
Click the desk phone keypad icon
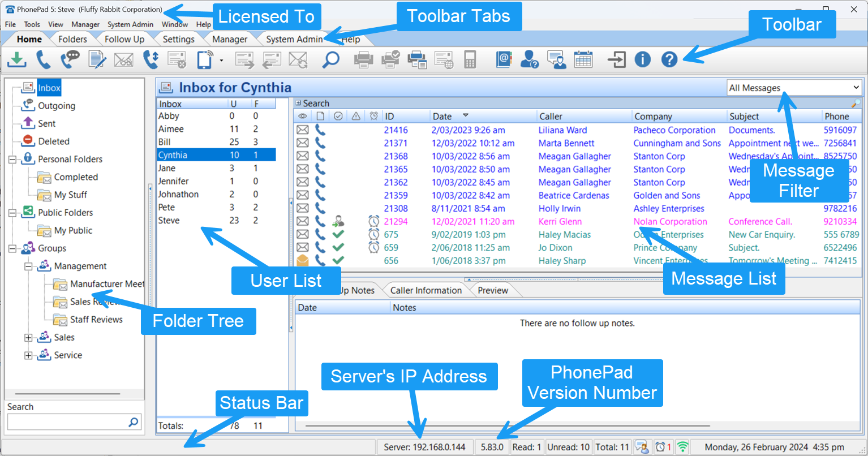point(470,59)
